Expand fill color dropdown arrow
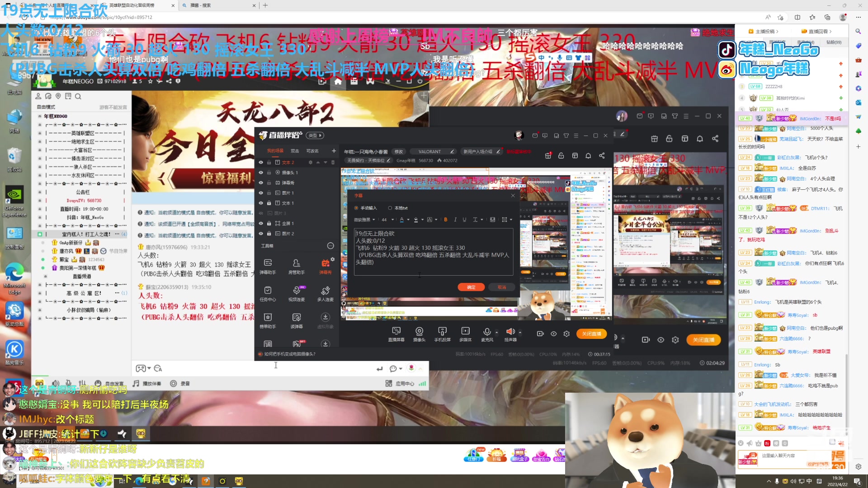Screen dimensions: 868x488 (x=423, y=220)
